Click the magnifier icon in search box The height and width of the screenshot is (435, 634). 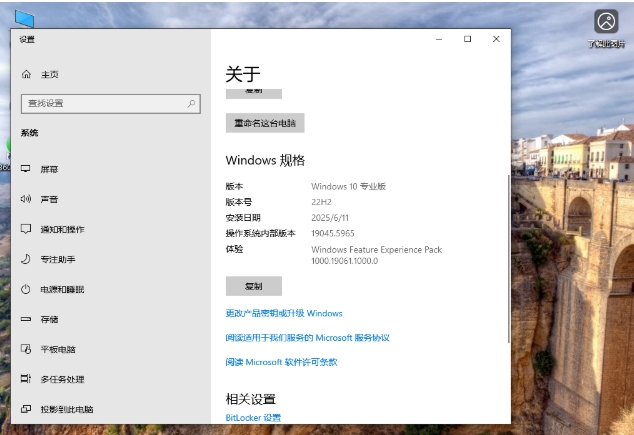point(192,103)
